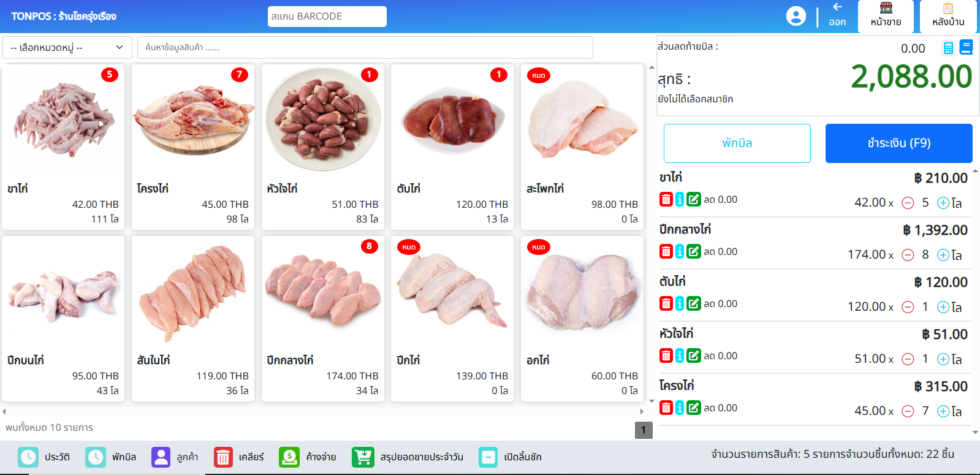The width and height of the screenshot is (980, 475).
Task: Decrease โครงไก่ quantity with minus
Action: point(908,411)
